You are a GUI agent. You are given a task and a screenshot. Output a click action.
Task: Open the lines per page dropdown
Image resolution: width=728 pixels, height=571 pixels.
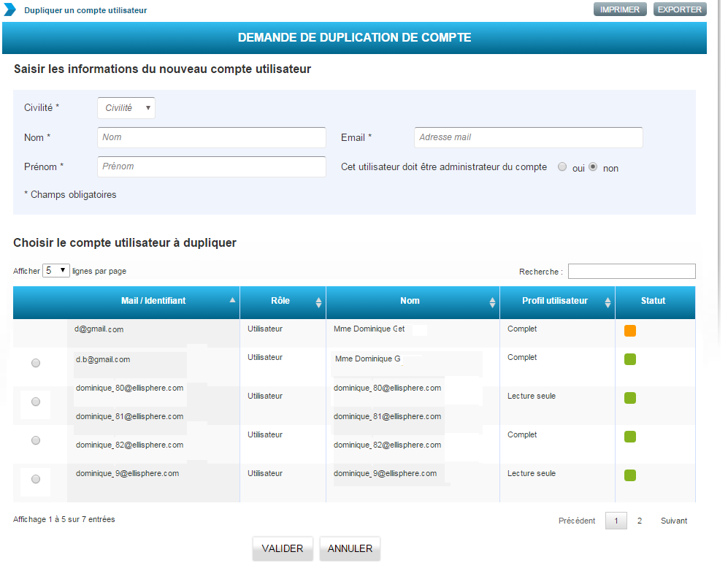55,270
